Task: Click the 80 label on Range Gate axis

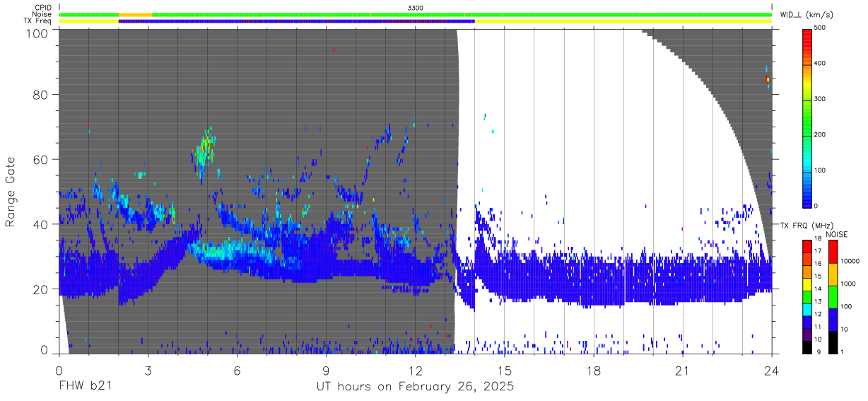Action: pyautogui.click(x=41, y=94)
